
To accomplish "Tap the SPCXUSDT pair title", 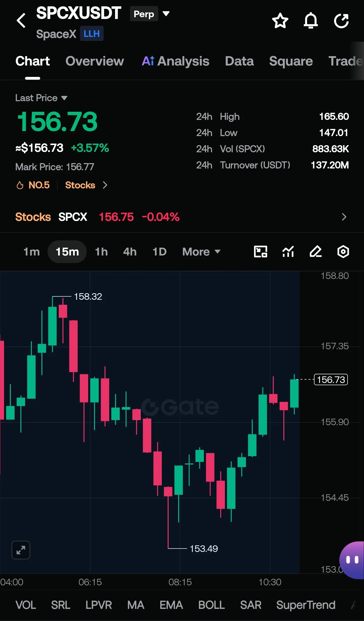I will point(79,13).
